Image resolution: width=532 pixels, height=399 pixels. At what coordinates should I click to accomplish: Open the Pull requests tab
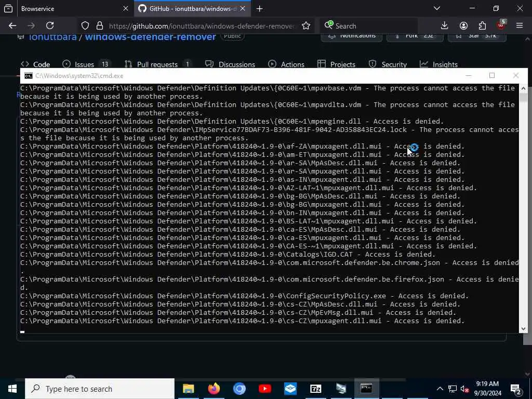tap(158, 64)
